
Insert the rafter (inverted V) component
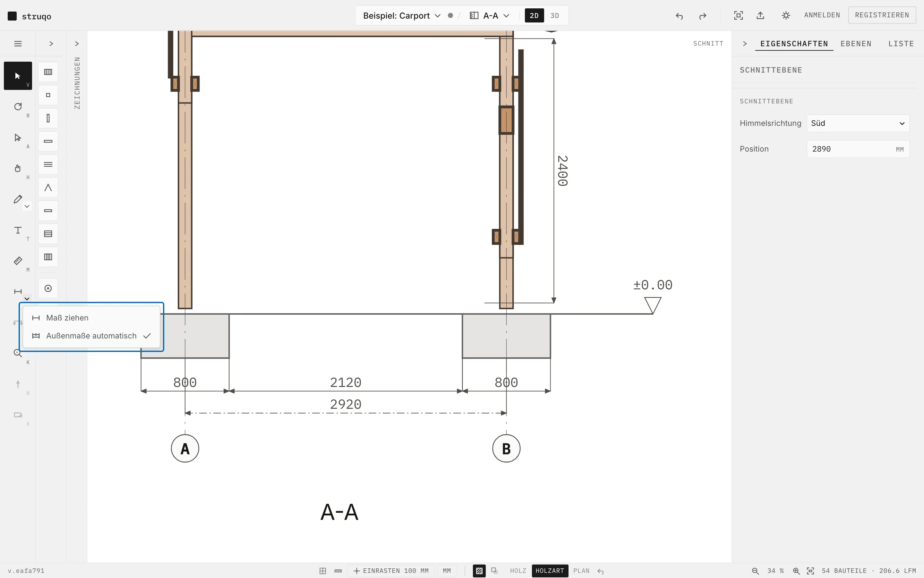48,188
